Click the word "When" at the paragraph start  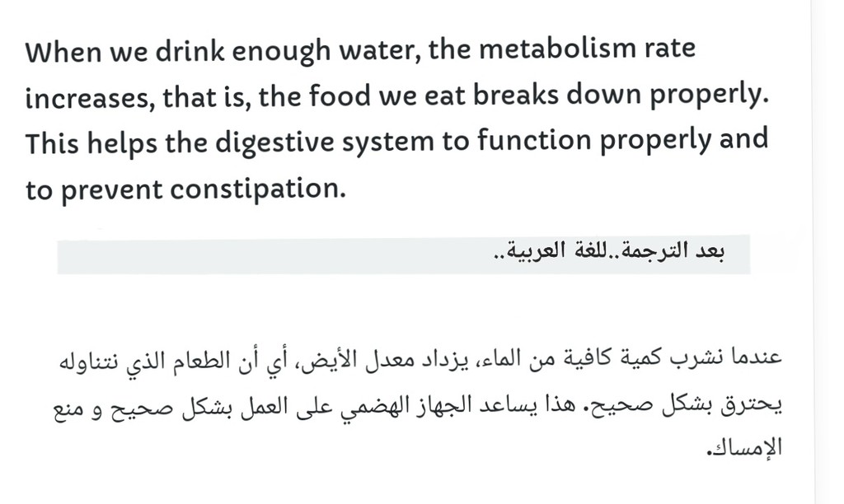63,53
